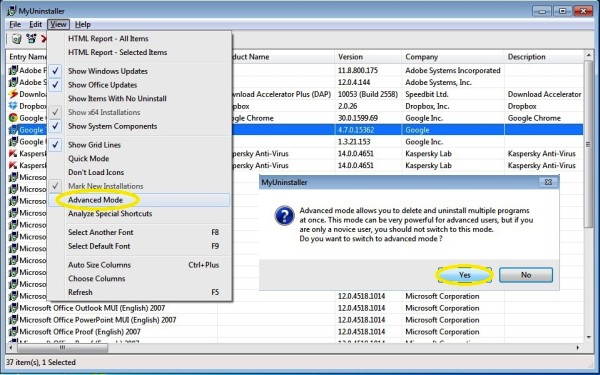The width and height of the screenshot is (600, 375).
Task: Click Dropbox, Inc. company cell
Action: coord(427,106)
